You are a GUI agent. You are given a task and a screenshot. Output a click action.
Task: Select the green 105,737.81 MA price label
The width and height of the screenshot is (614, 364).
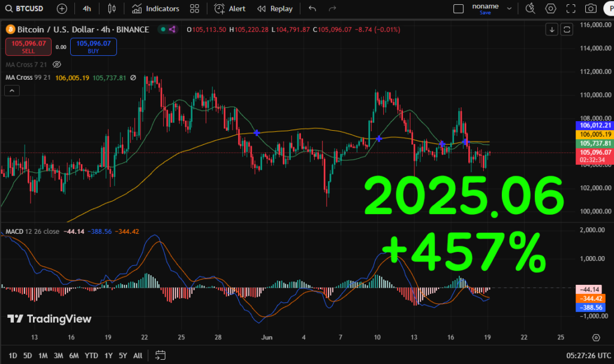595,143
